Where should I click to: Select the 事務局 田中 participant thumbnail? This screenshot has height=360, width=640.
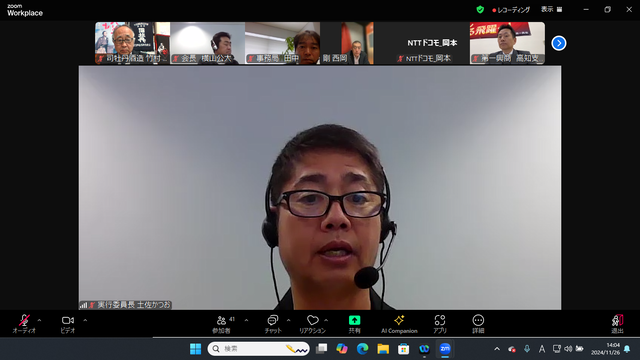coord(282,43)
